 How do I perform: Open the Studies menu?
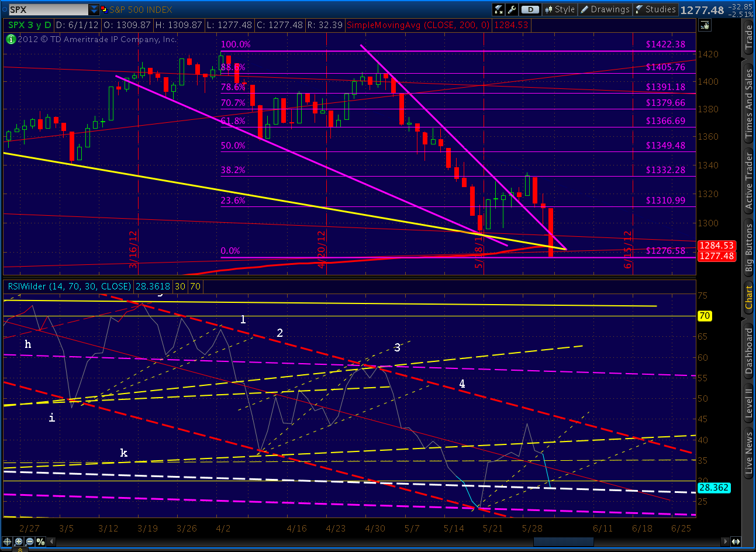point(655,9)
